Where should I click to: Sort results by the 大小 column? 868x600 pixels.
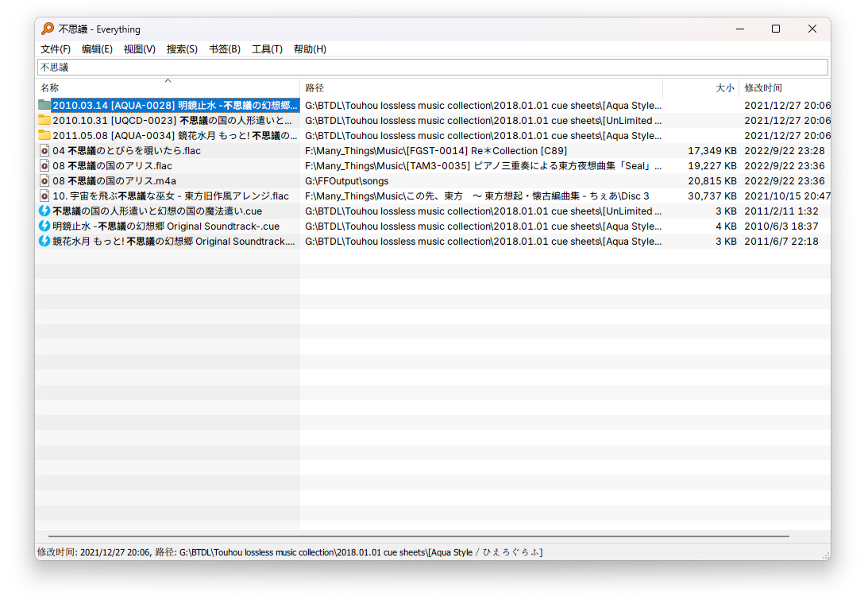724,87
